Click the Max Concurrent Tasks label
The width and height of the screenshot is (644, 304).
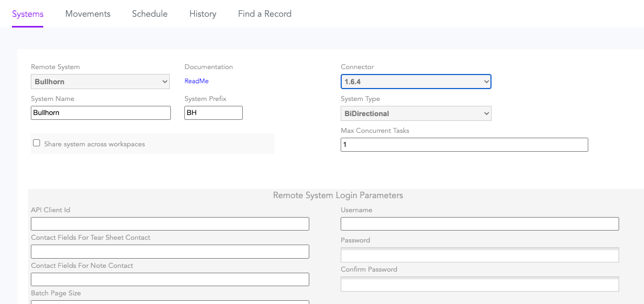coord(375,131)
